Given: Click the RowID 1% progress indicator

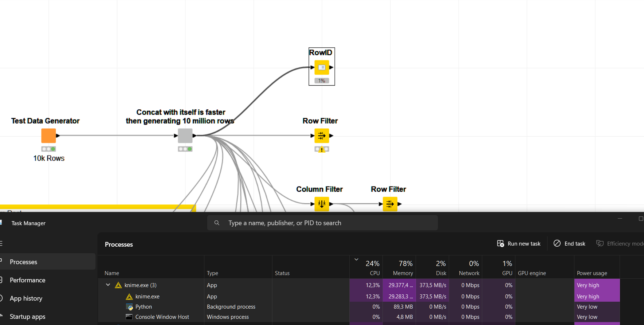Looking at the screenshot, I should (322, 81).
